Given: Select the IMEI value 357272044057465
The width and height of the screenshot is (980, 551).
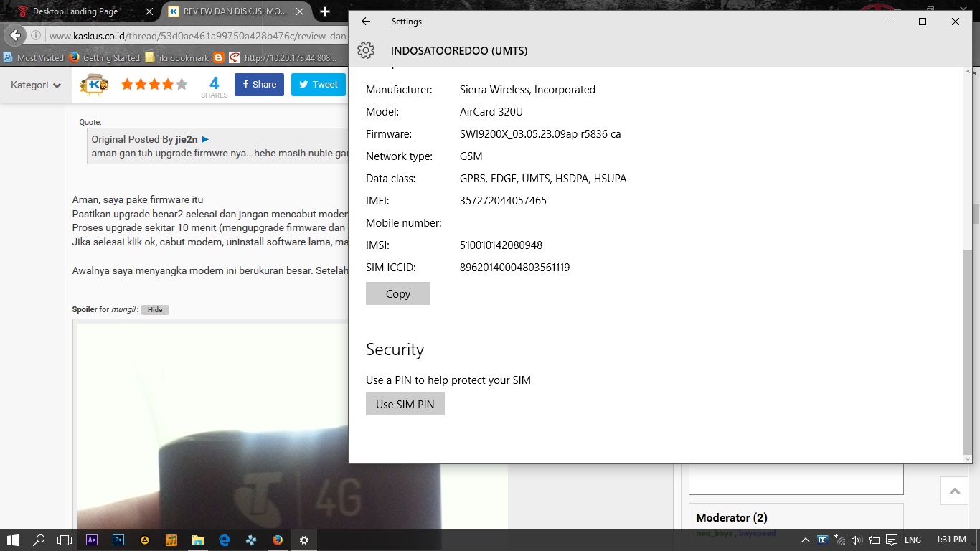Looking at the screenshot, I should click(x=503, y=201).
